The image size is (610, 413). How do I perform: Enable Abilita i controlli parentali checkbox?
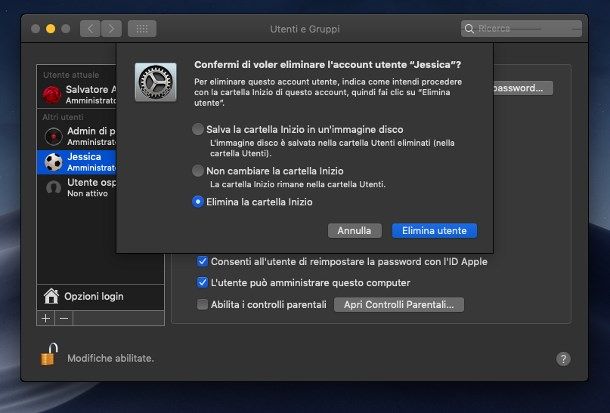[x=202, y=304]
